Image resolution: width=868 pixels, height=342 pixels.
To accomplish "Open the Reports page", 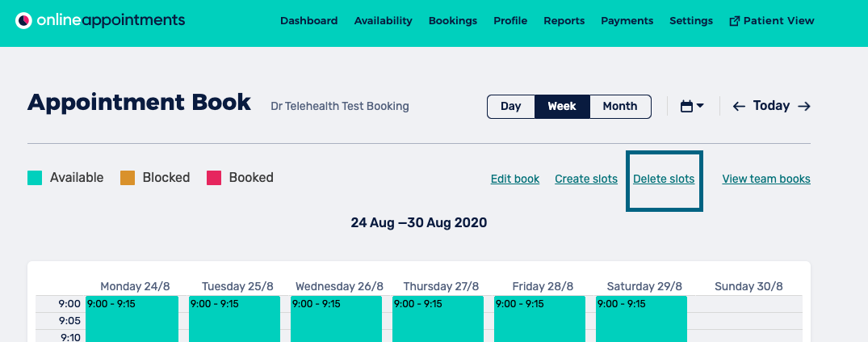I will click(x=564, y=21).
